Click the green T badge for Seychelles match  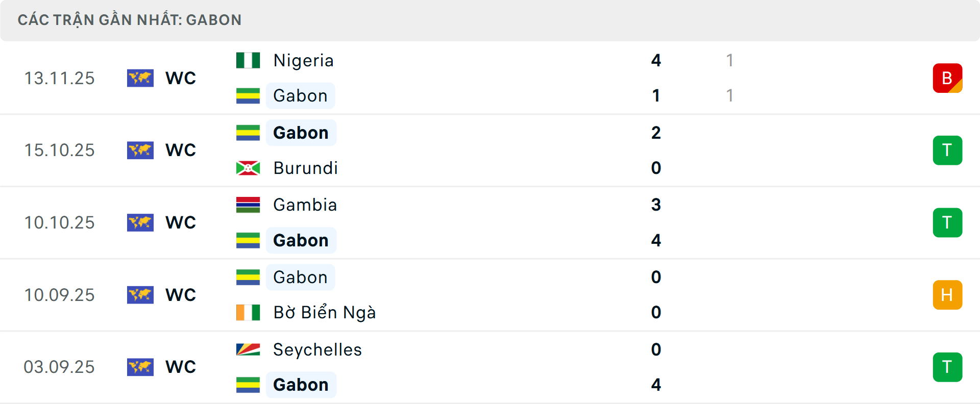948,367
